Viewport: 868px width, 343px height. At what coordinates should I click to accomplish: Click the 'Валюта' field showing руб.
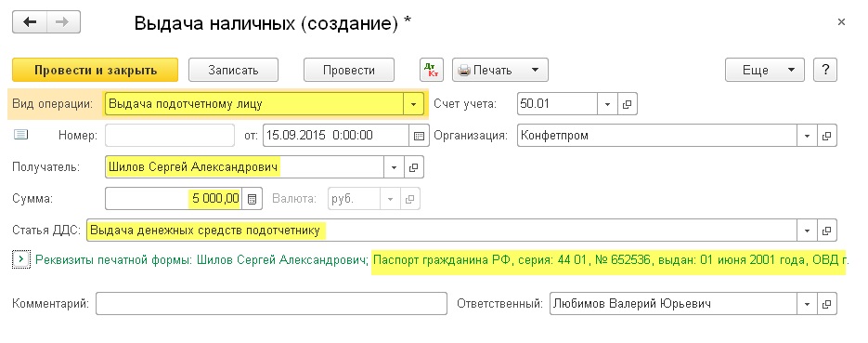(x=355, y=199)
